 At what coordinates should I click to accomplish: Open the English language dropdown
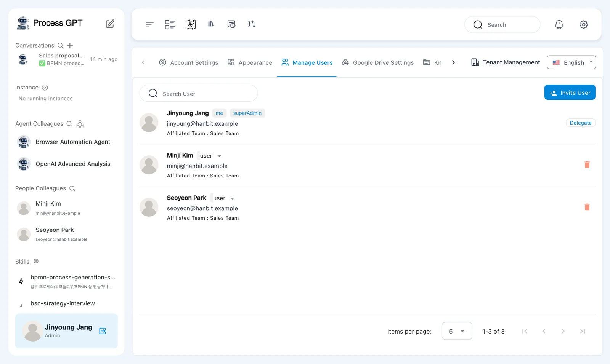click(x=571, y=62)
